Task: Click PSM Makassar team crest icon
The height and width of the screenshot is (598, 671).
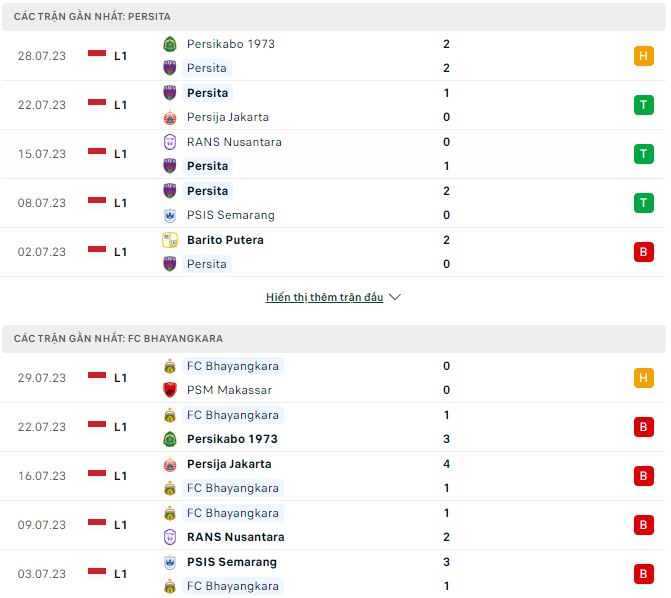Action: (170, 390)
